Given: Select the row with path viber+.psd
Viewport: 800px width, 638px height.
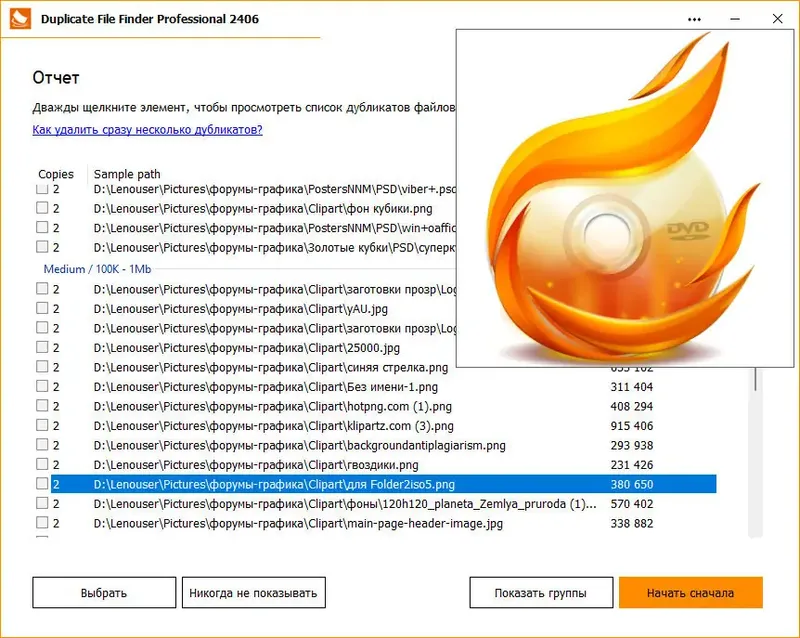Looking at the screenshot, I should click(x=274, y=189).
